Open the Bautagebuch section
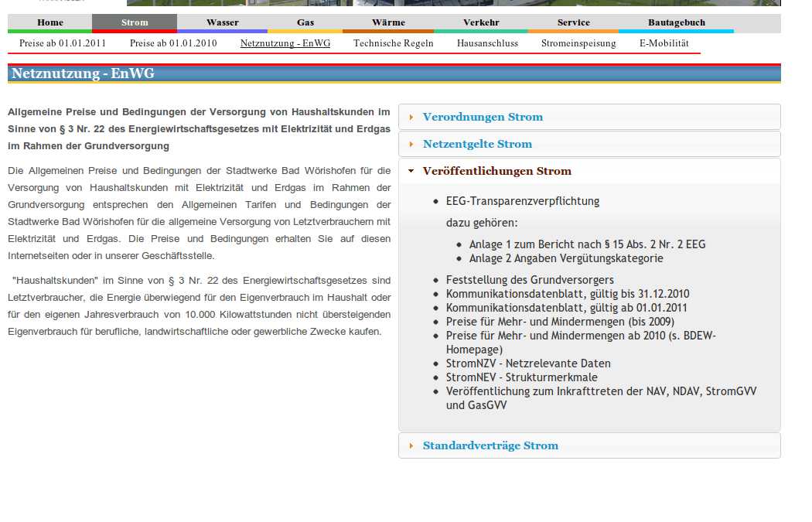812x522 pixels. (x=677, y=22)
